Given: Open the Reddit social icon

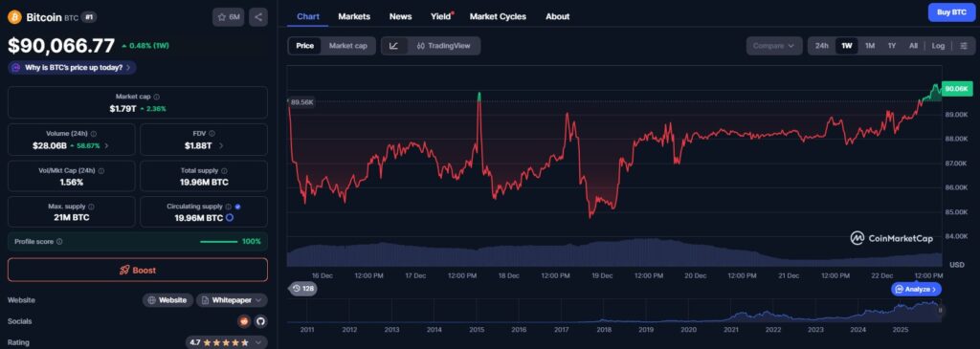Looking at the screenshot, I should (x=245, y=321).
